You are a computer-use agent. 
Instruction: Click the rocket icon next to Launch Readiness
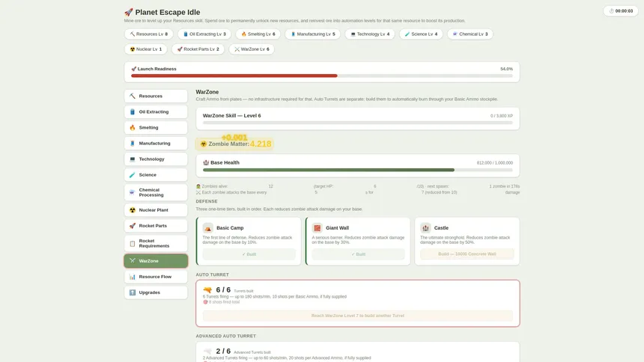click(133, 69)
